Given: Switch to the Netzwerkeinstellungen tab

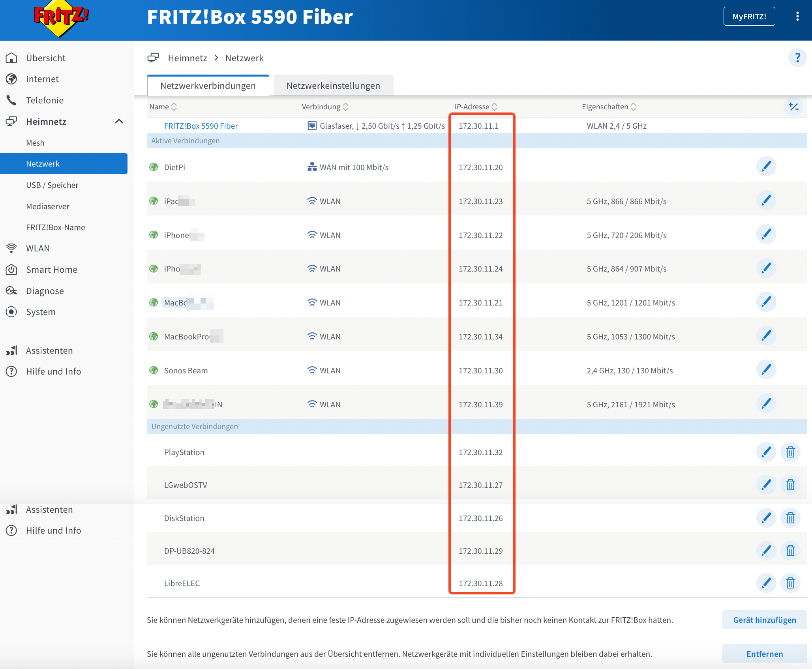Looking at the screenshot, I should 333,86.
